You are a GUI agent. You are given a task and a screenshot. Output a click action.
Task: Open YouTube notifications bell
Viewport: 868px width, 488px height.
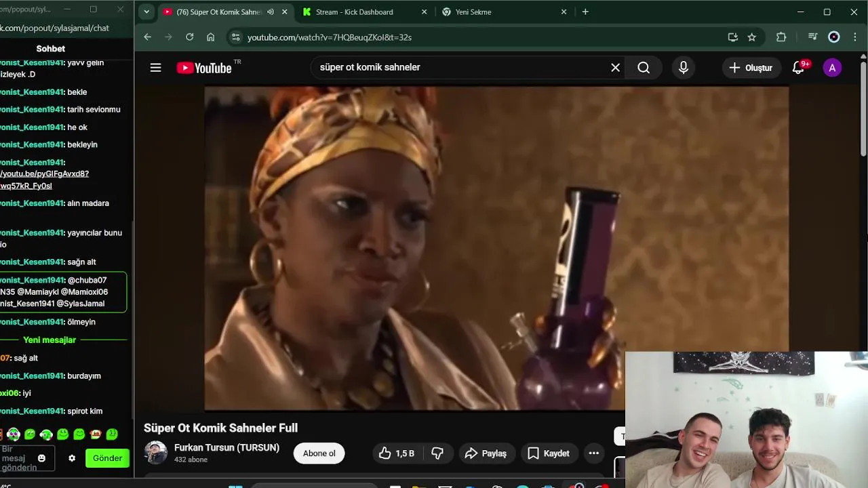coord(799,68)
